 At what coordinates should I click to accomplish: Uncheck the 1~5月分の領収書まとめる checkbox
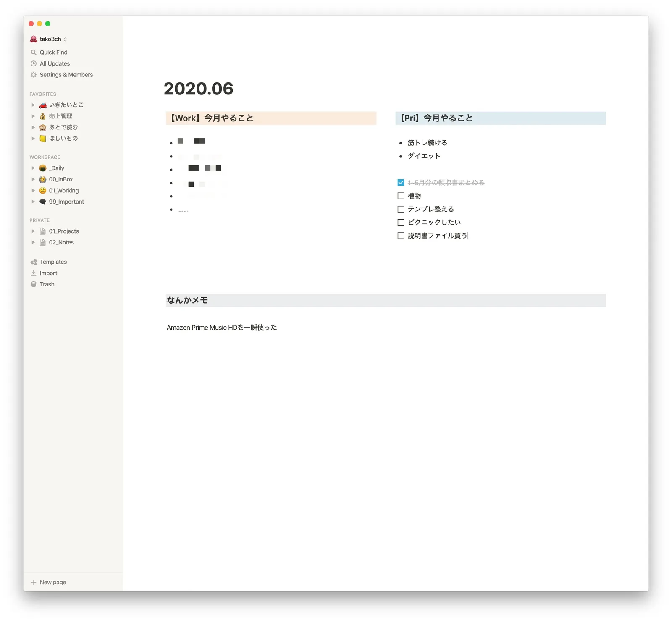pyautogui.click(x=401, y=183)
